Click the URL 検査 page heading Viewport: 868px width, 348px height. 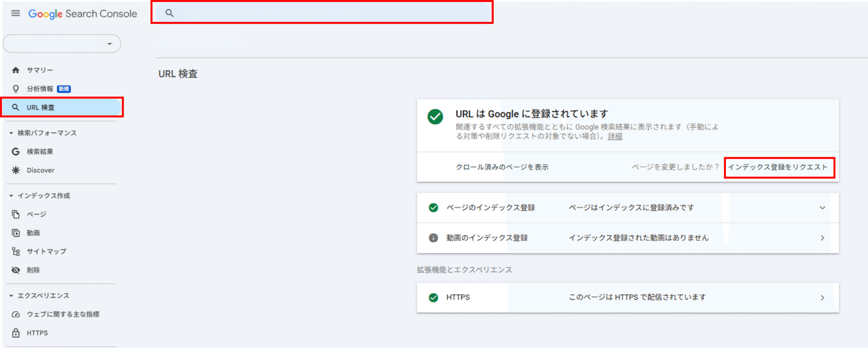click(178, 74)
